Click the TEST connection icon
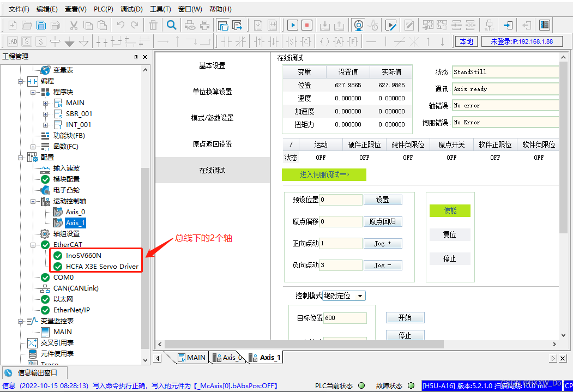Screen dimensions: 573x392 [490, 25]
